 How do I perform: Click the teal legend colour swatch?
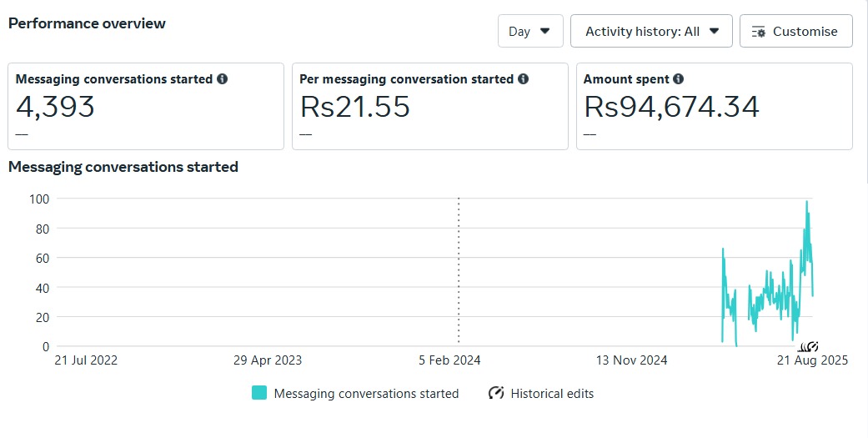(x=259, y=393)
